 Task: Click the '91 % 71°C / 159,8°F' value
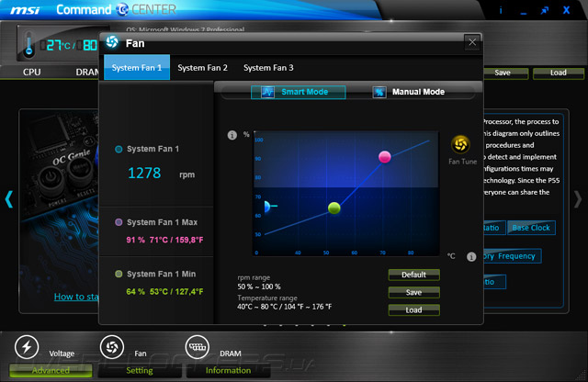(164, 240)
